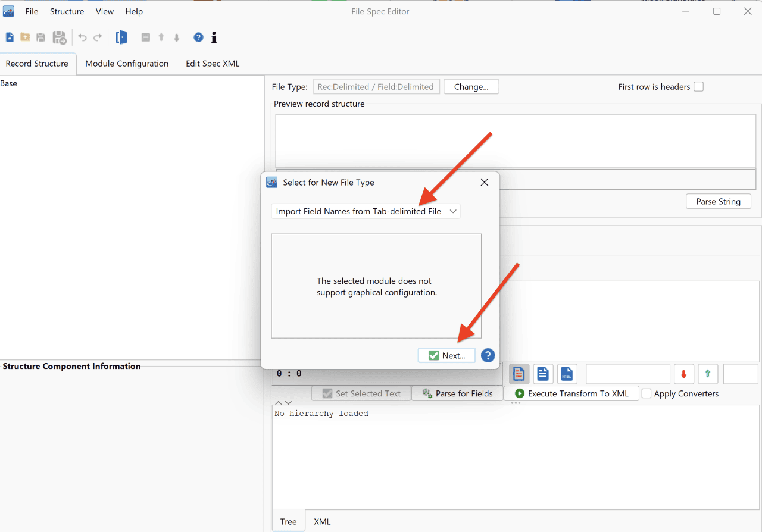Click the grey move-up arrow icon
Image resolution: width=762 pixels, height=532 pixels.
pyautogui.click(x=161, y=37)
